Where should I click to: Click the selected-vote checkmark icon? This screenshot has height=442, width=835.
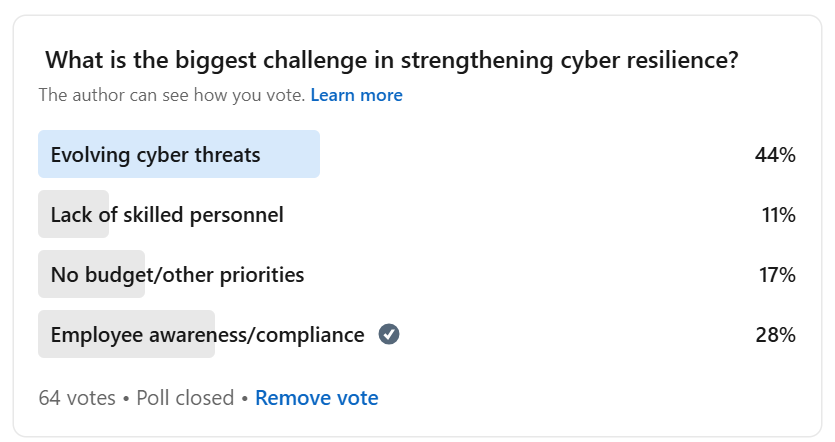[x=389, y=335]
